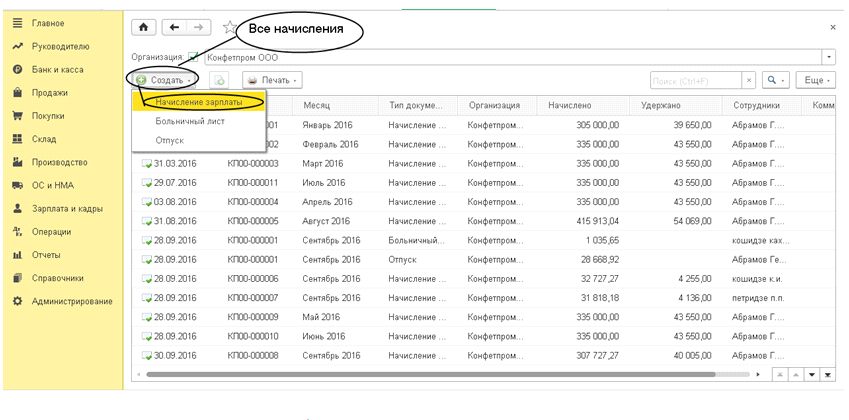Click the Home icon button
The width and height of the screenshot is (849, 420).
[145, 28]
